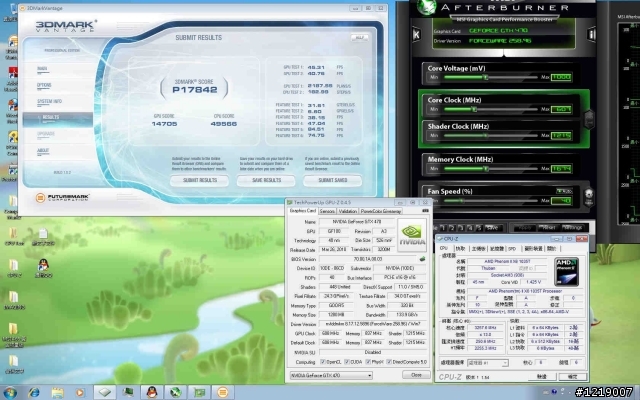Click the Submit Saved button
This screenshot has width=640, height=400.
click(333, 180)
